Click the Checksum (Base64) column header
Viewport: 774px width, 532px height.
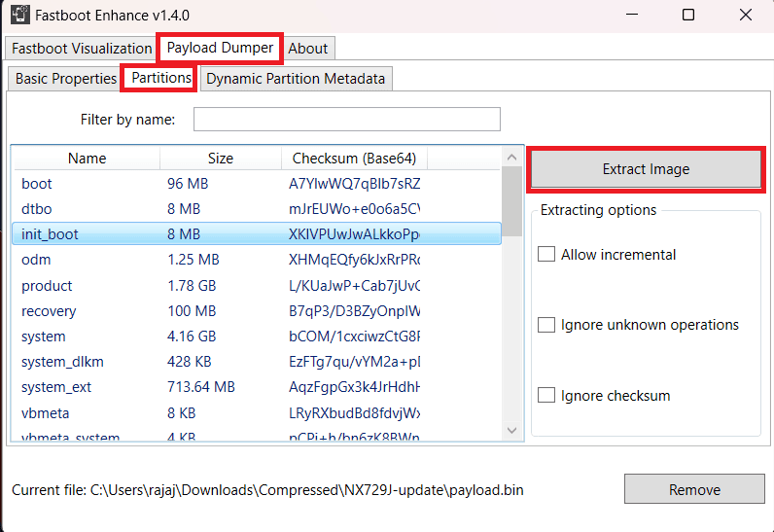tap(354, 158)
